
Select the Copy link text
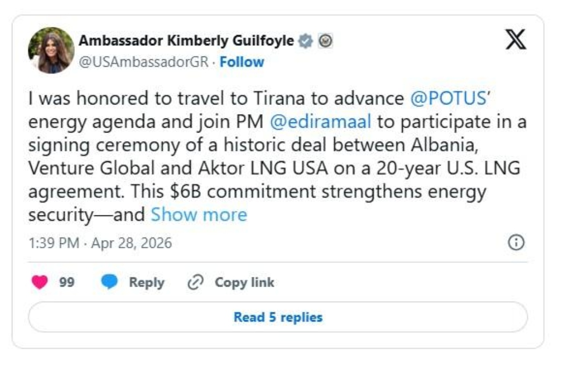point(244,283)
